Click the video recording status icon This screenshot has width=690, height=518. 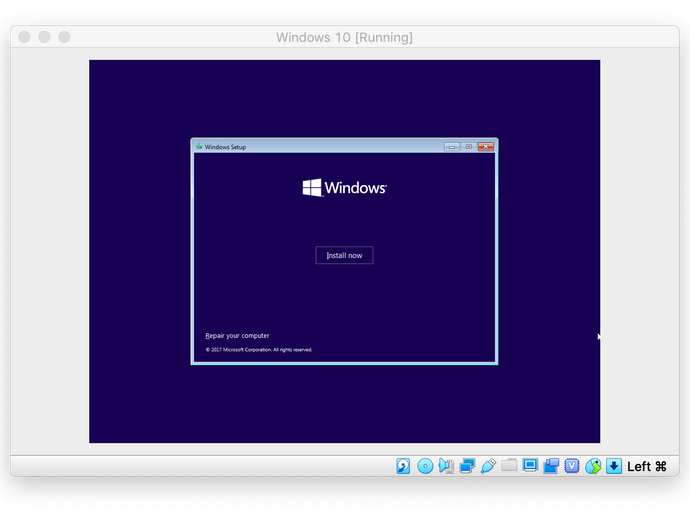[x=551, y=466]
